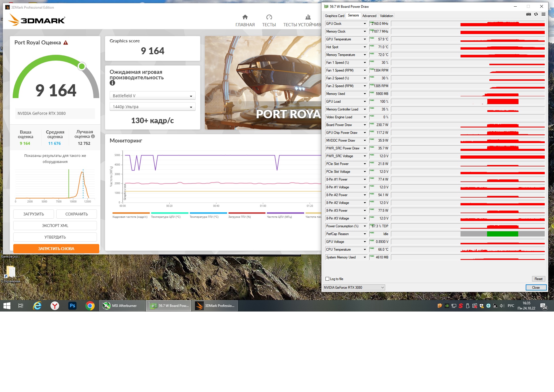The height and width of the screenshot is (392, 554).
Task: Open the GPU-Z hamburger menu icon
Action: tap(543, 14)
